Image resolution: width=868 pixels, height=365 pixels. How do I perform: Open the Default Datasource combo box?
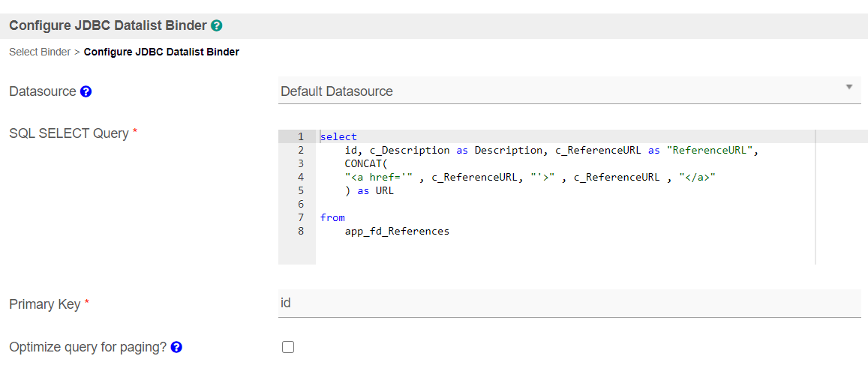tap(569, 91)
